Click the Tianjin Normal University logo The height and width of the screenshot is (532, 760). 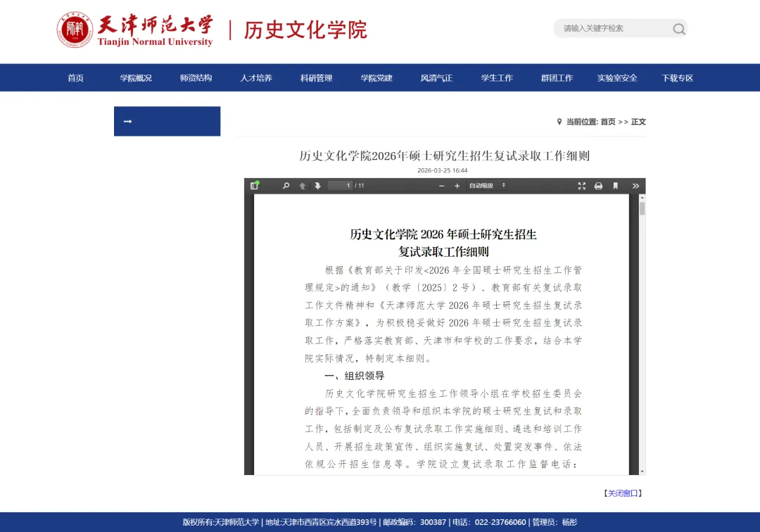pos(134,30)
